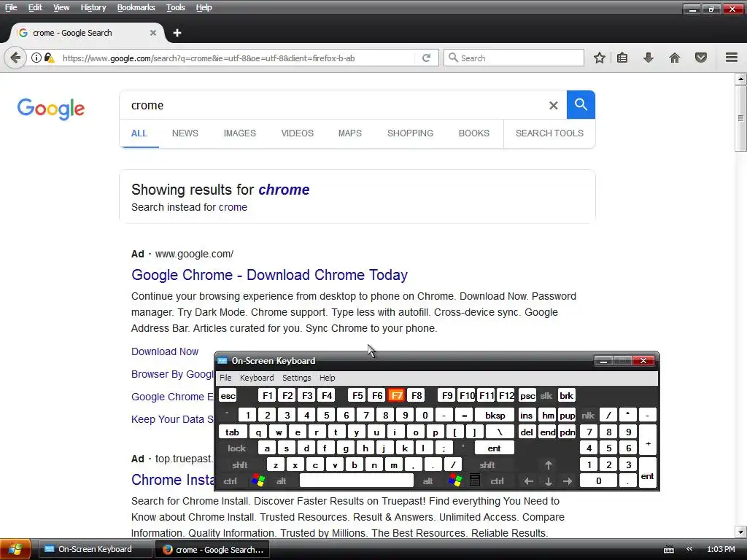Click the Download Now sitelink
Screen dimensions: 747x560
tap(165, 351)
